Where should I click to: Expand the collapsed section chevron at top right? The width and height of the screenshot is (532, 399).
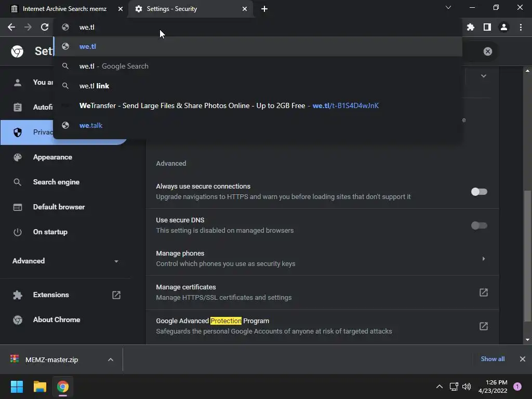tap(484, 76)
